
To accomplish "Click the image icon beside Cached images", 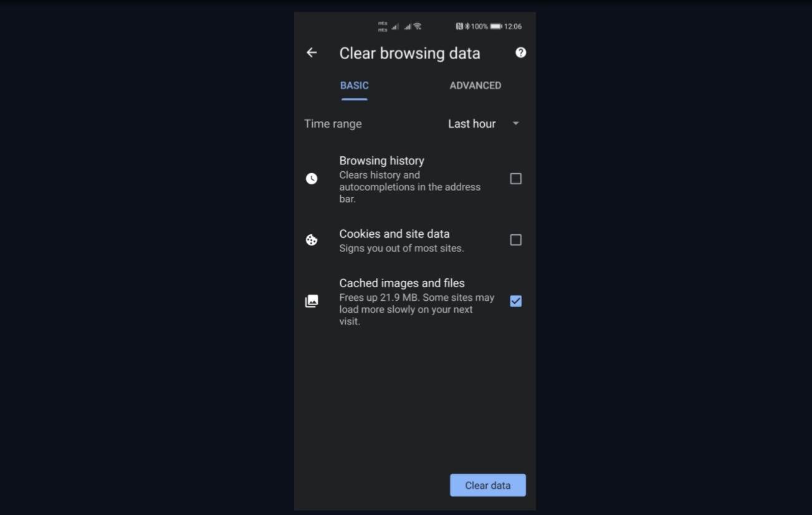I will pyautogui.click(x=312, y=300).
